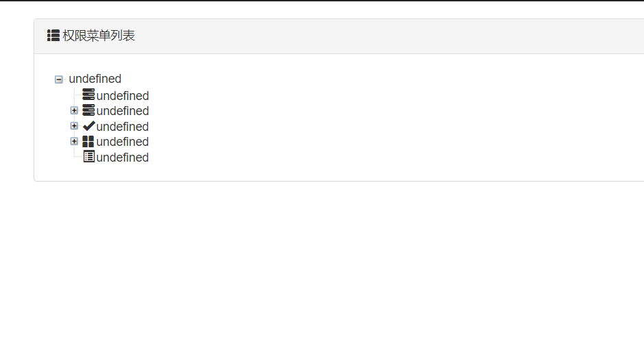Click the bordered list icon at tree bottom

click(88, 157)
